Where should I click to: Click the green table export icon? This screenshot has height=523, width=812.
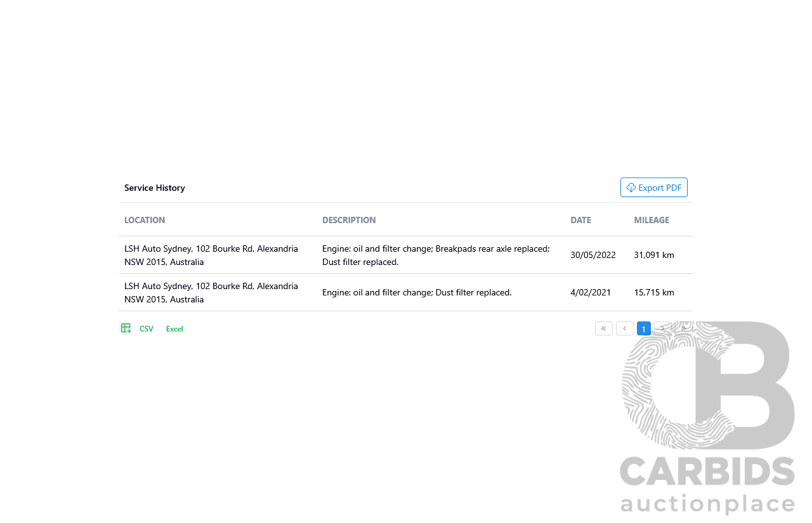click(x=126, y=328)
